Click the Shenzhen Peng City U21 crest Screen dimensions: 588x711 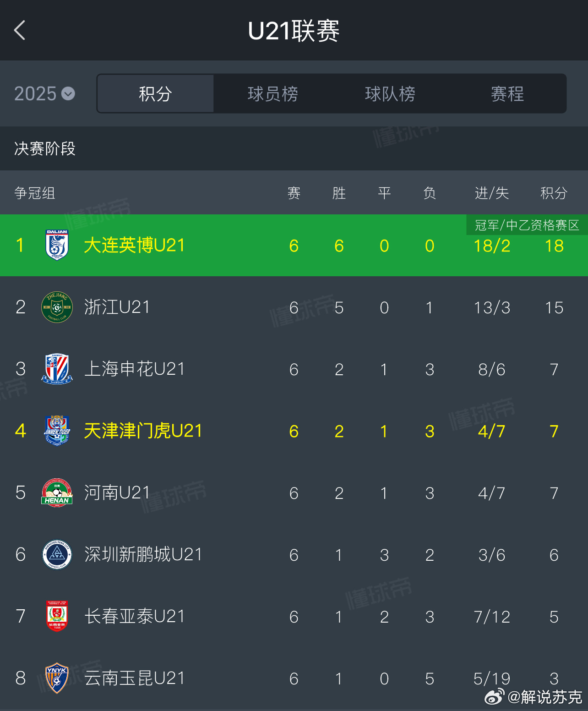point(57,554)
